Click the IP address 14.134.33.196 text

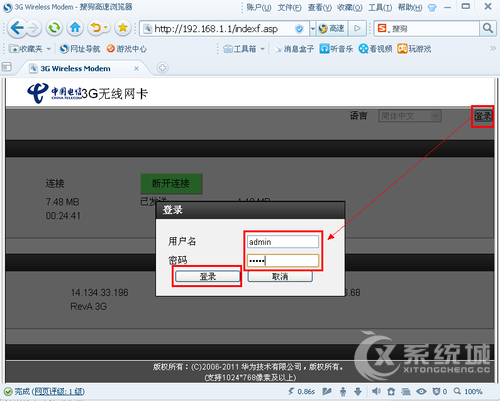pyautogui.click(x=100, y=293)
